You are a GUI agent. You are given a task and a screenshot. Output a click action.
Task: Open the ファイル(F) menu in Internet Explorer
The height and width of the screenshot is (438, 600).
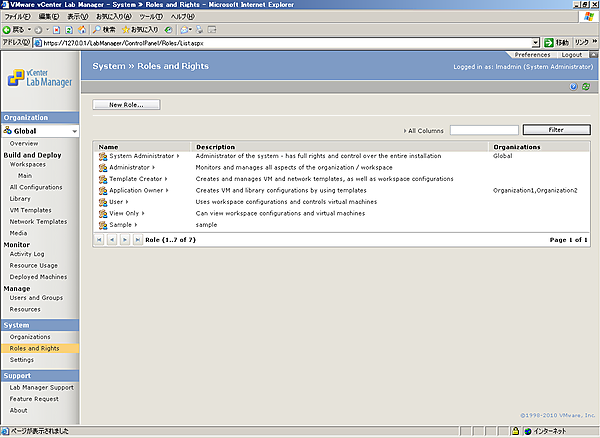[x=18, y=17]
